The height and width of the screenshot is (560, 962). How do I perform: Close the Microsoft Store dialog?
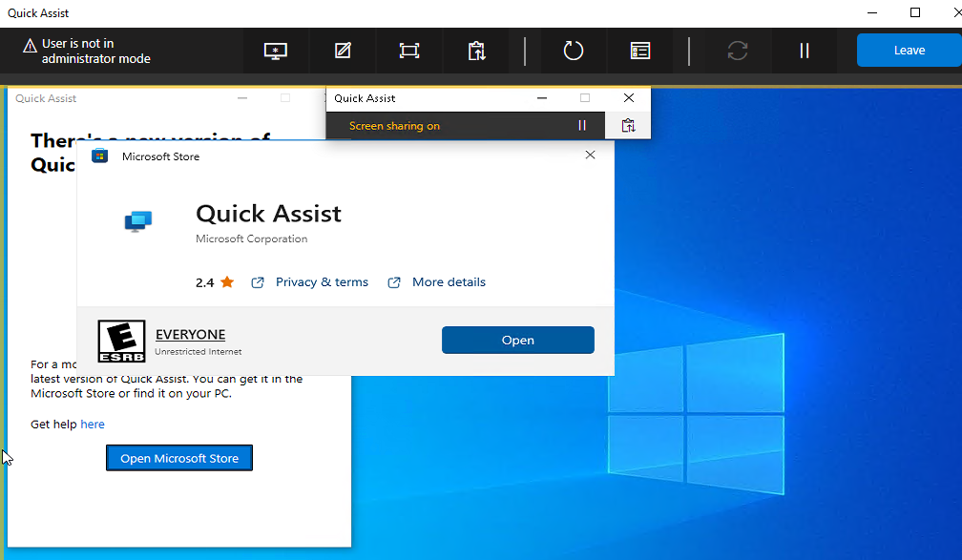click(x=590, y=155)
